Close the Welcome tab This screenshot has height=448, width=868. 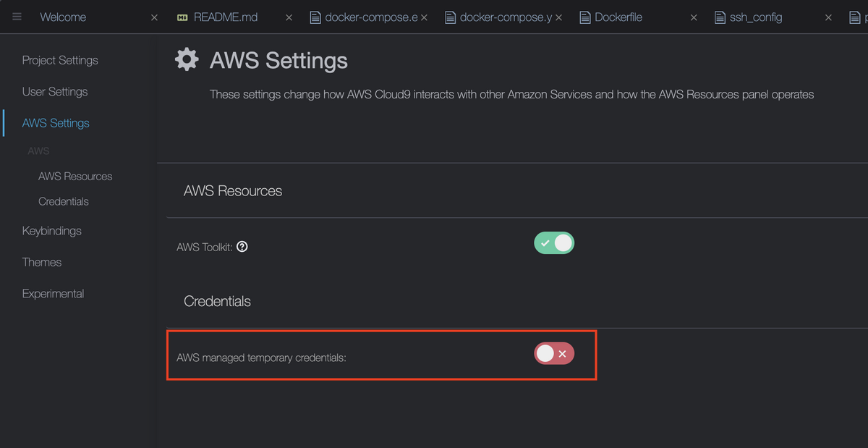(x=154, y=17)
